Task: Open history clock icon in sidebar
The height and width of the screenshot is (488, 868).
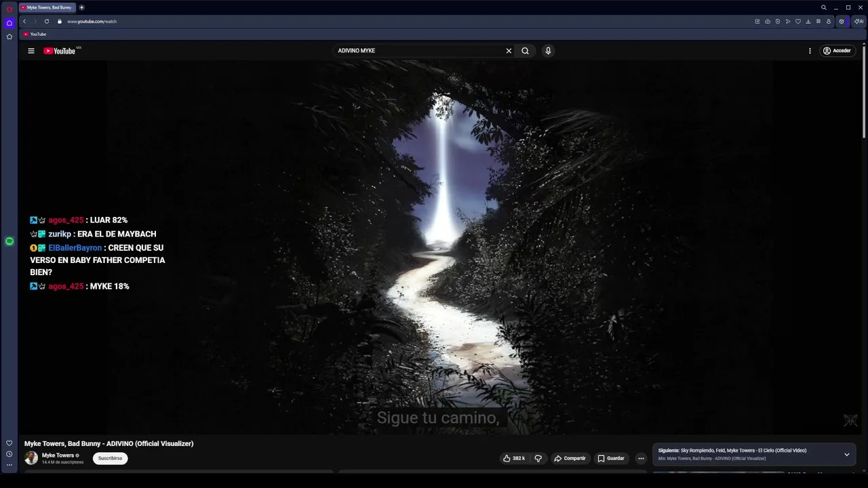Action: tap(9, 454)
